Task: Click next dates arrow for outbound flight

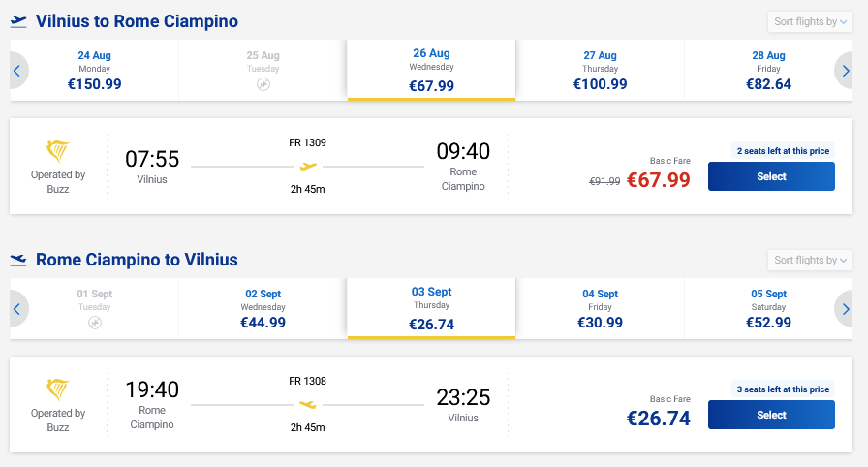Action: [845, 71]
